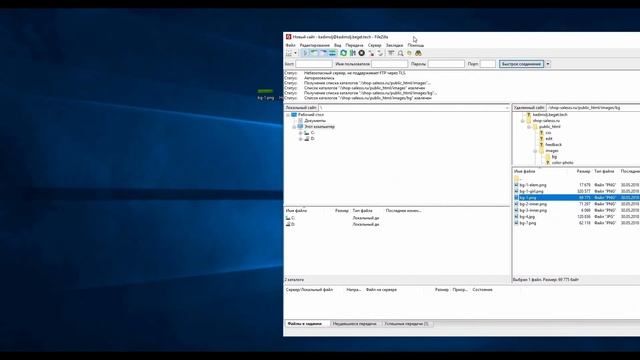
Task: Open the quick connect history dropdown arrow
Action: coord(548,64)
